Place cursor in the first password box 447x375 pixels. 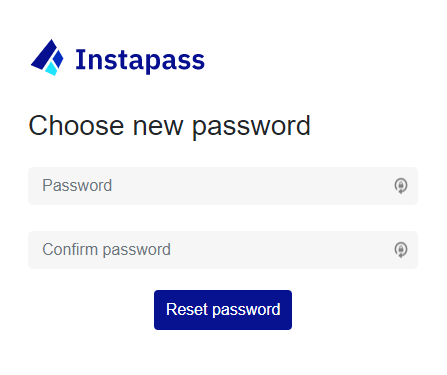(x=223, y=186)
